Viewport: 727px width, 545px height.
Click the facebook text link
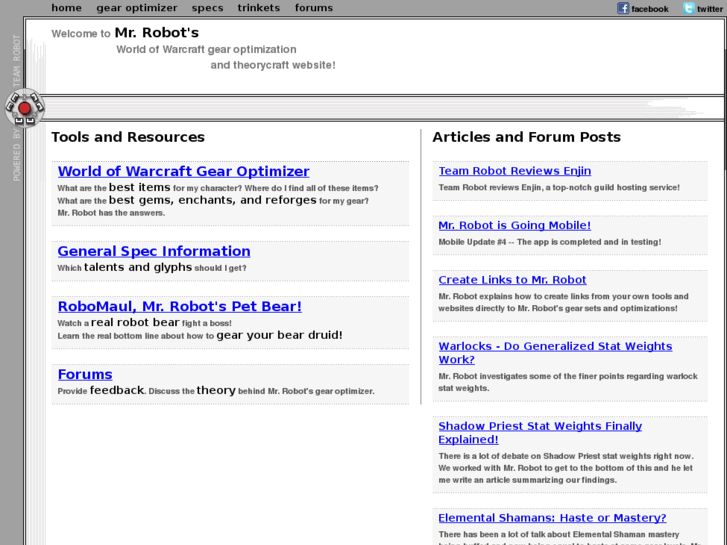650,9
